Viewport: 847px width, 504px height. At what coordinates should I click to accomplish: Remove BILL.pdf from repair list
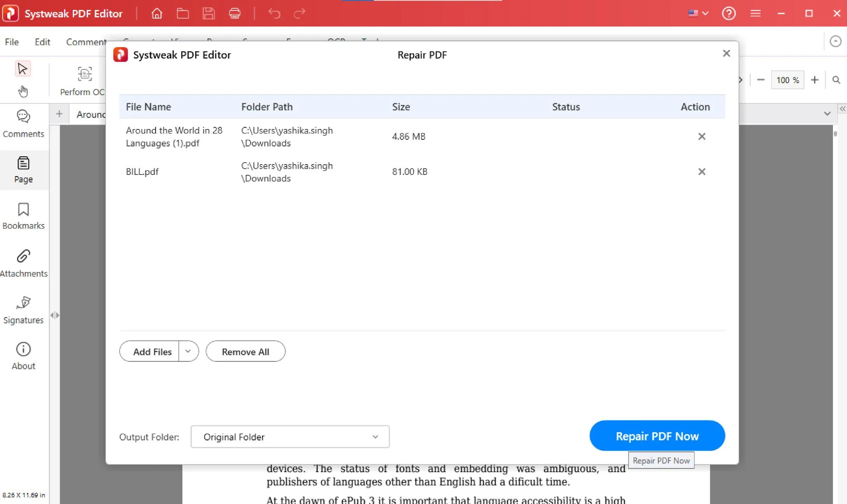[x=702, y=172]
